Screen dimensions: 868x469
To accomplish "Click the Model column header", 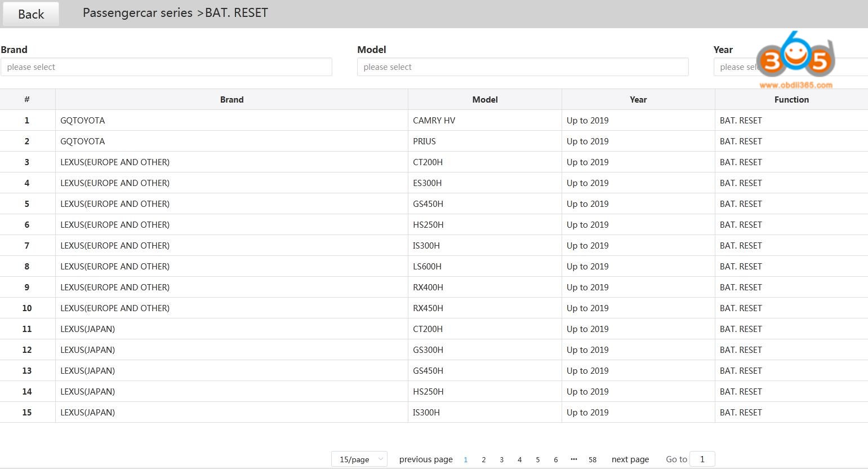I will point(485,99).
